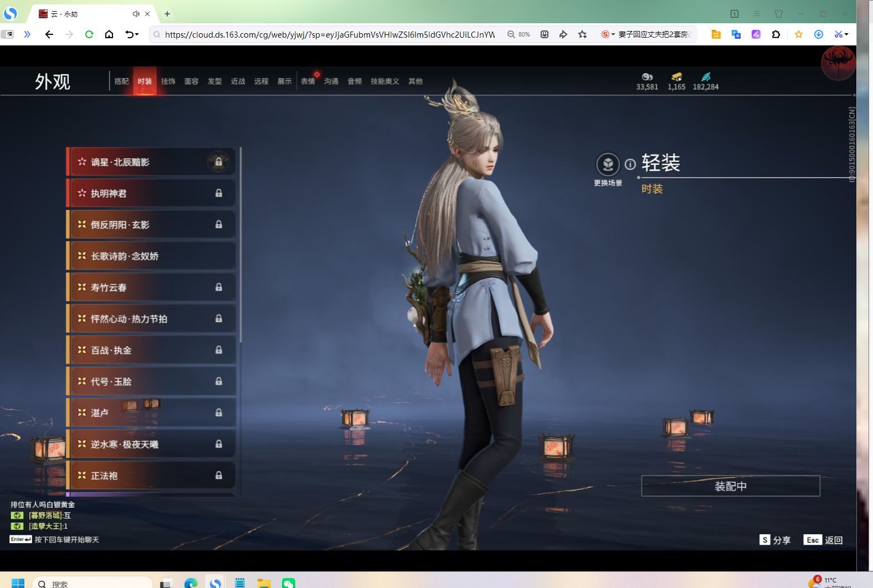Expand the double-chevron sidebar toggle
This screenshot has height=588, width=873.
27,34
